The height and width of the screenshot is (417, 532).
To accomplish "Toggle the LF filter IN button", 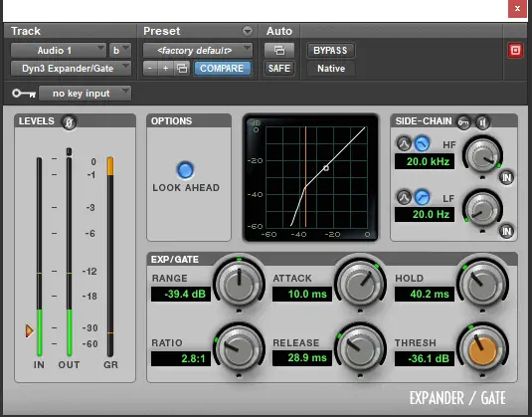I will tap(506, 231).
